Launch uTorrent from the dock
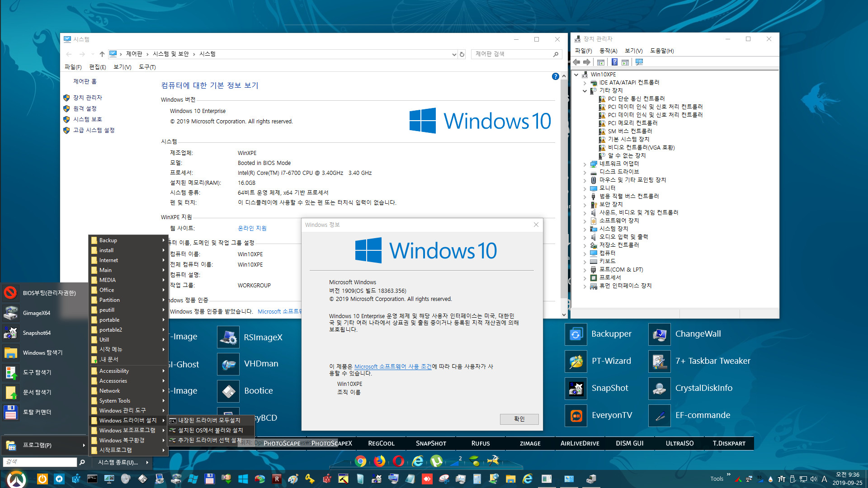 pos(436,461)
